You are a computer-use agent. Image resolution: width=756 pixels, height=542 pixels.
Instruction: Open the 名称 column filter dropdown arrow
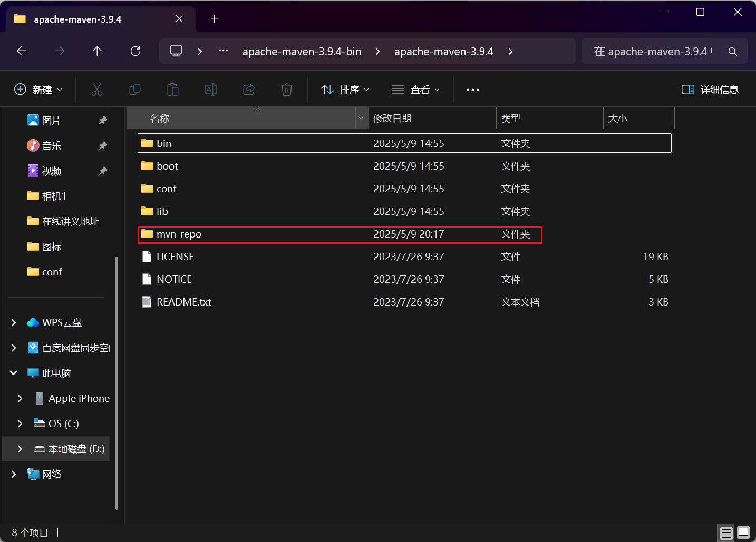click(x=361, y=119)
